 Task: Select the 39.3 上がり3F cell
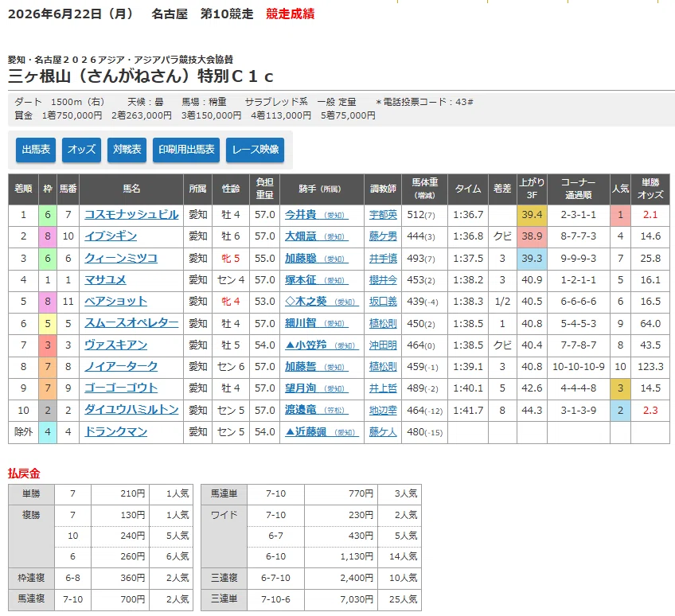pyautogui.click(x=532, y=259)
